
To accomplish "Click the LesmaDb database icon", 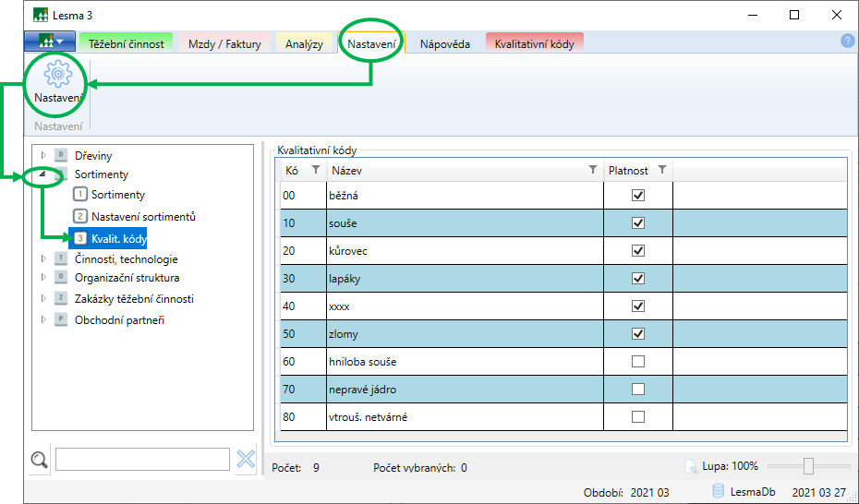I will (718, 490).
